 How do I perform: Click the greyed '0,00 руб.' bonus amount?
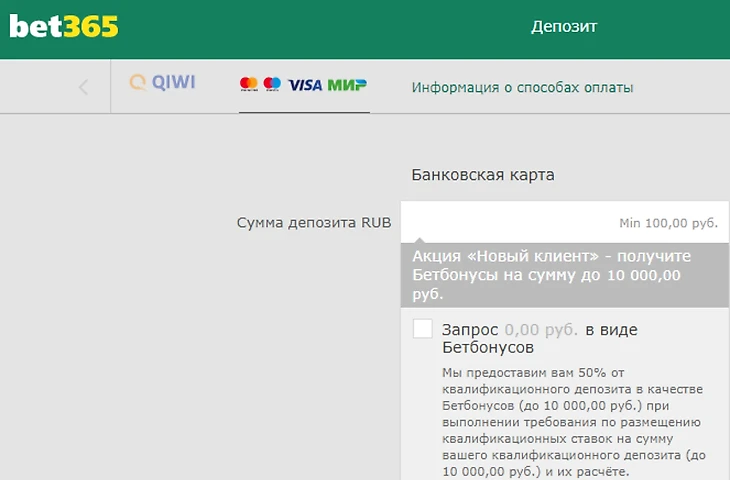click(x=542, y=329)
